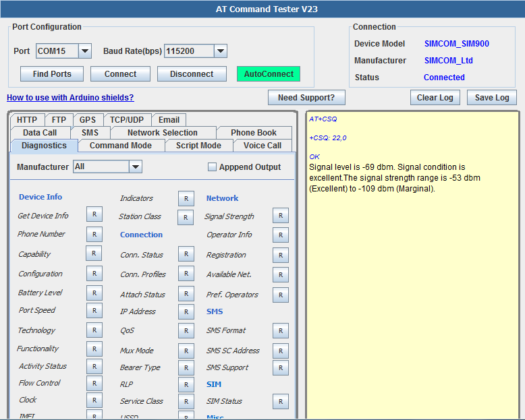Switch to the HTTP tab

tap(27, 120)
